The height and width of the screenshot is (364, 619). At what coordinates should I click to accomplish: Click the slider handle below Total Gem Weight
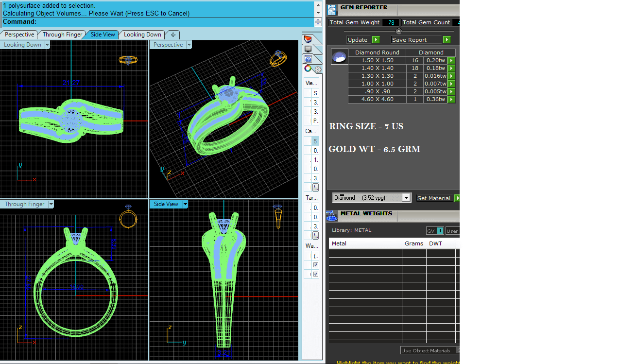(399, 31)
